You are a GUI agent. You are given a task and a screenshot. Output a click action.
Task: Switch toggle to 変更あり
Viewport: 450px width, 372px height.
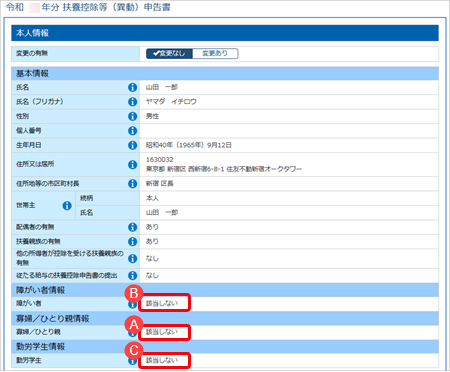[x=215, y=53]
